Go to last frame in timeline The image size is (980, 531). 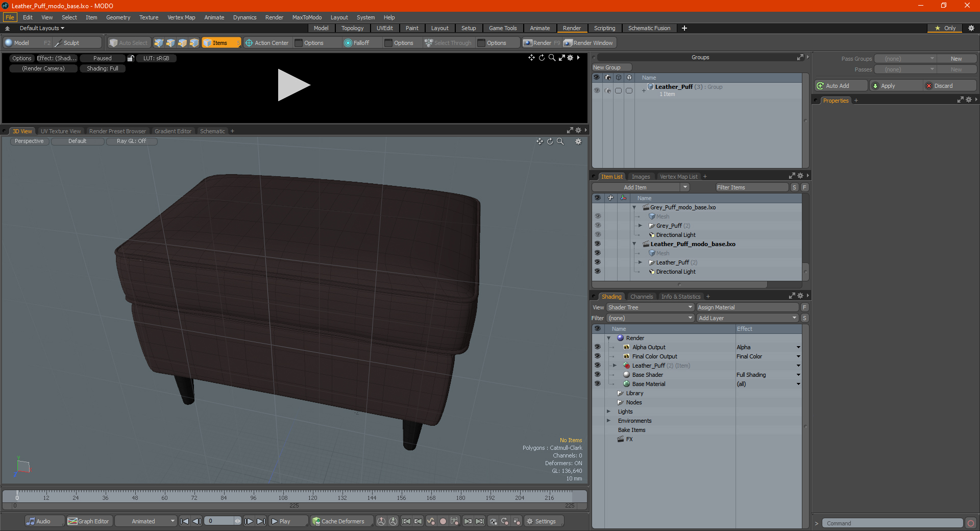(x=261, y=521)
